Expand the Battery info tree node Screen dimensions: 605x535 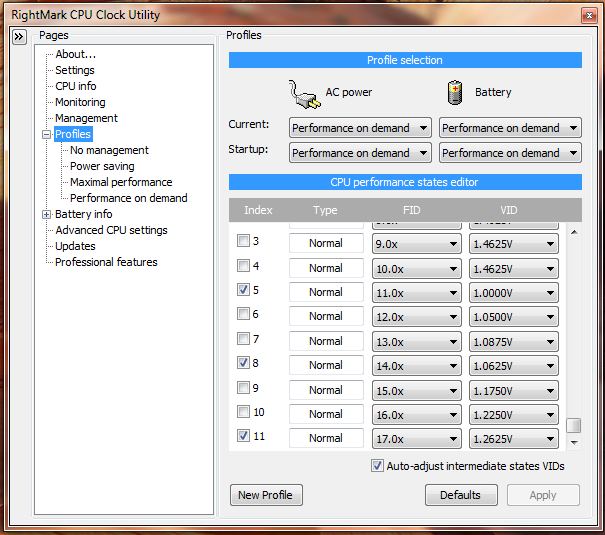(x=46, y=214)
